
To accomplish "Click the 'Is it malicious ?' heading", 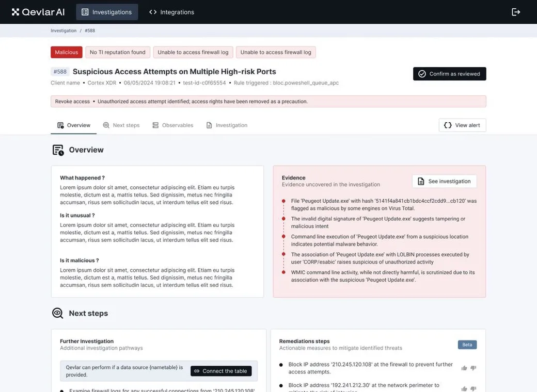I will (80, 260).
